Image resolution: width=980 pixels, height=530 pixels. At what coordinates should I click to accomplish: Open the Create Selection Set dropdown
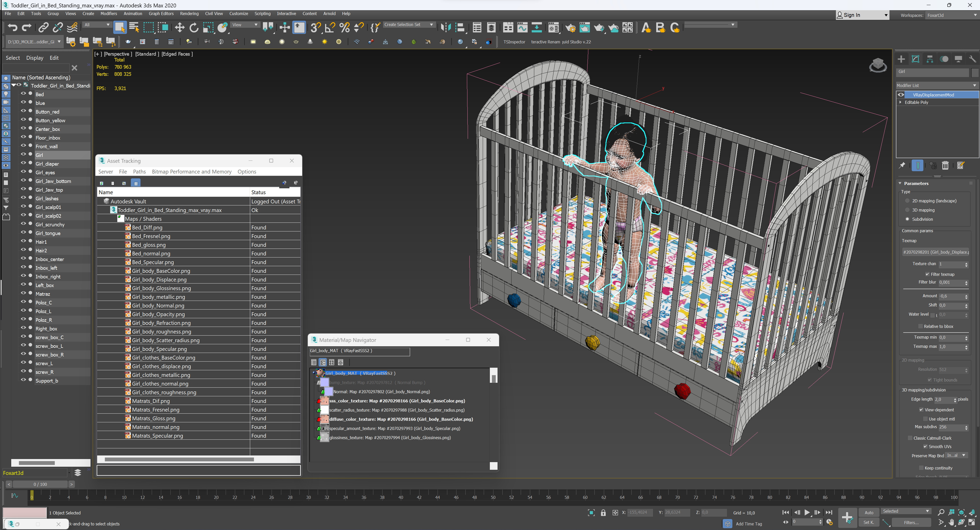(409, 25)
